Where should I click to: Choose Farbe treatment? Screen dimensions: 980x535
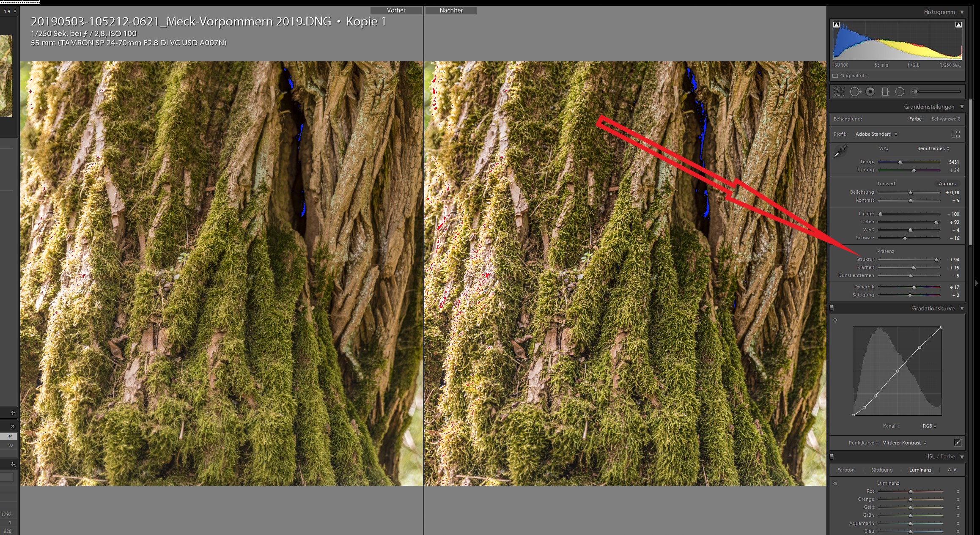(x=915, y=119)
